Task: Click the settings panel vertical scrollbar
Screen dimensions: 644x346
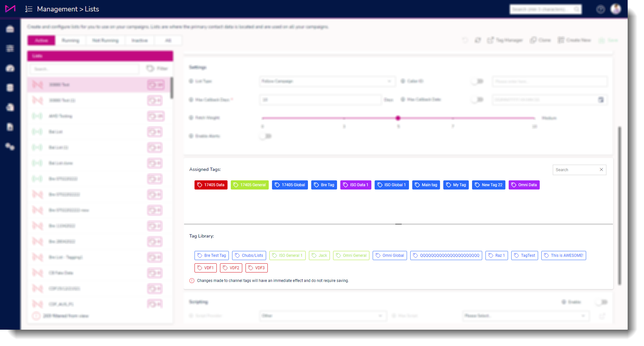Action: pyautogui.click(x=619, y=206)
